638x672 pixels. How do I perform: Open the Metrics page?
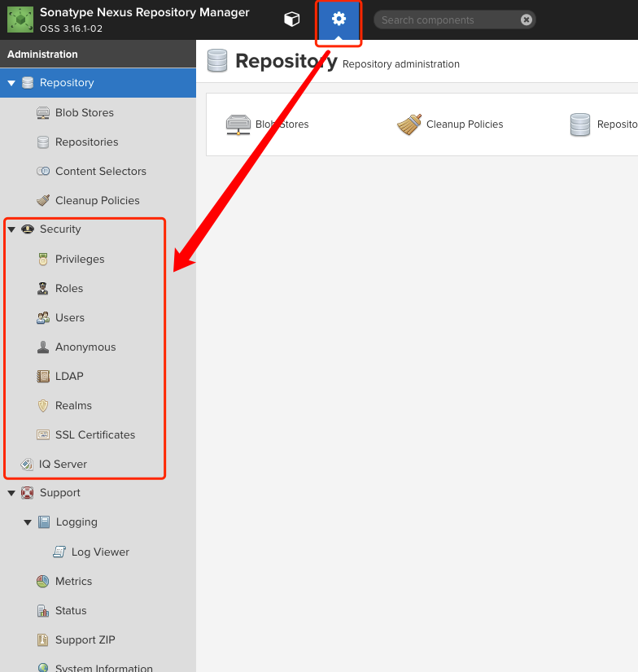pos(74,581)
